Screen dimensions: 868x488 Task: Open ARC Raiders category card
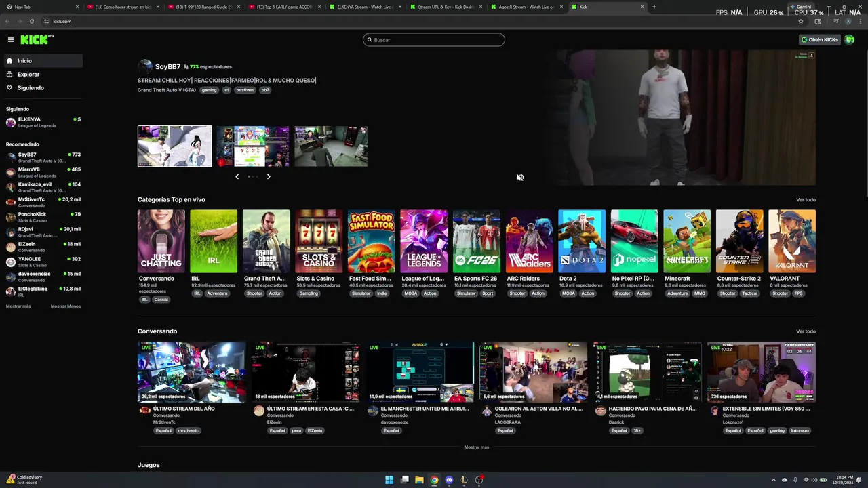[x=529, y=241]
